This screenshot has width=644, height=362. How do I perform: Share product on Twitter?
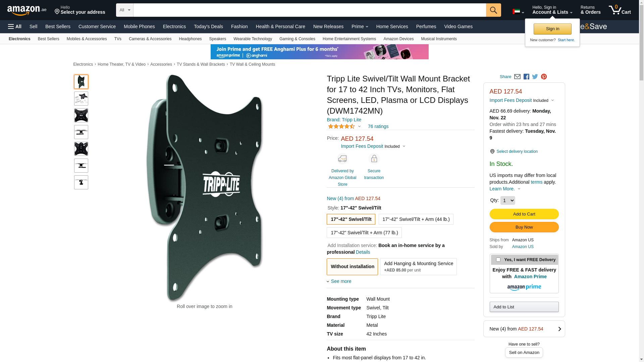click(x=535, y=77)
